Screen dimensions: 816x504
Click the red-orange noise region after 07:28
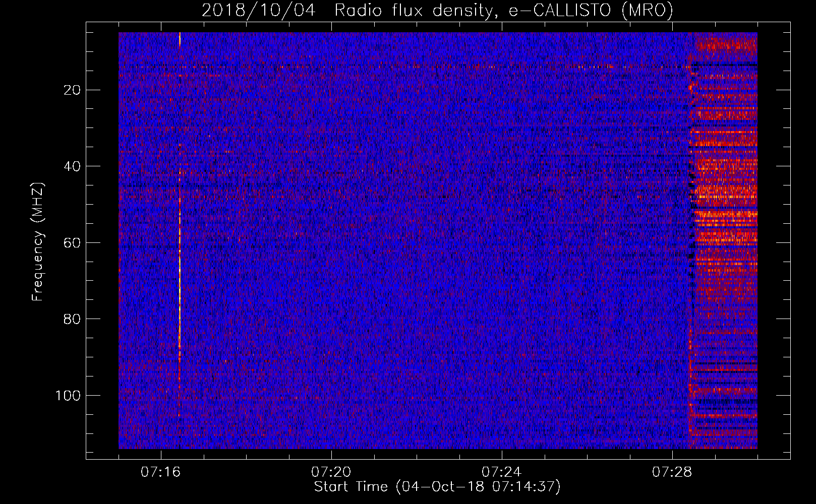pos(724,240)
